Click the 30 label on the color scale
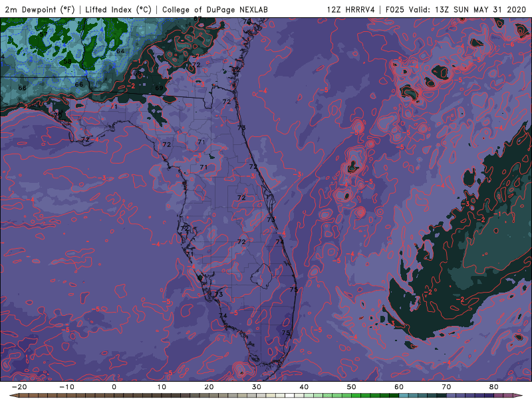The image size is (532, 399). [257, 387]
